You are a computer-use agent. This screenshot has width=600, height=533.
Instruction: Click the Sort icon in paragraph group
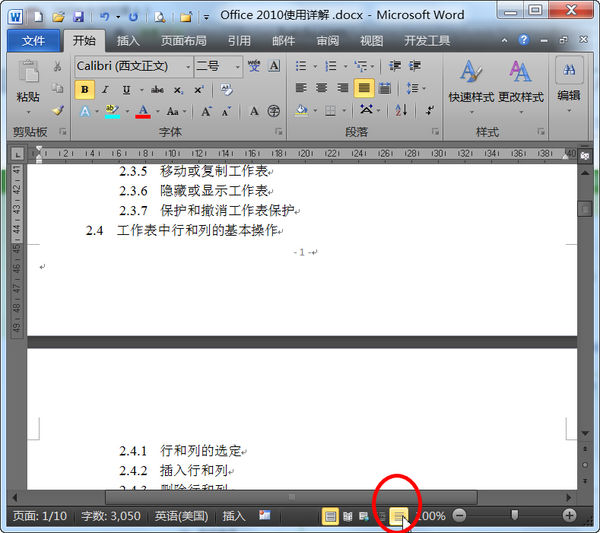click(x=401, y=110)
